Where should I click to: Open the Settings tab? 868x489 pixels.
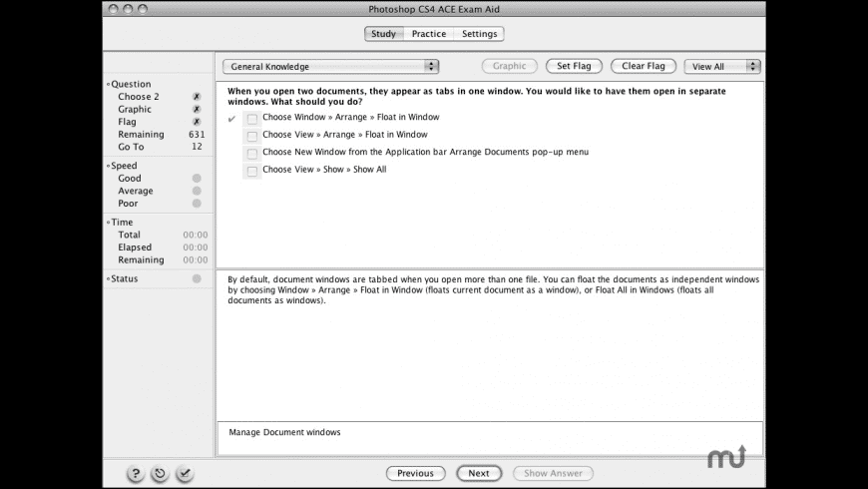[x=479, y=34]
